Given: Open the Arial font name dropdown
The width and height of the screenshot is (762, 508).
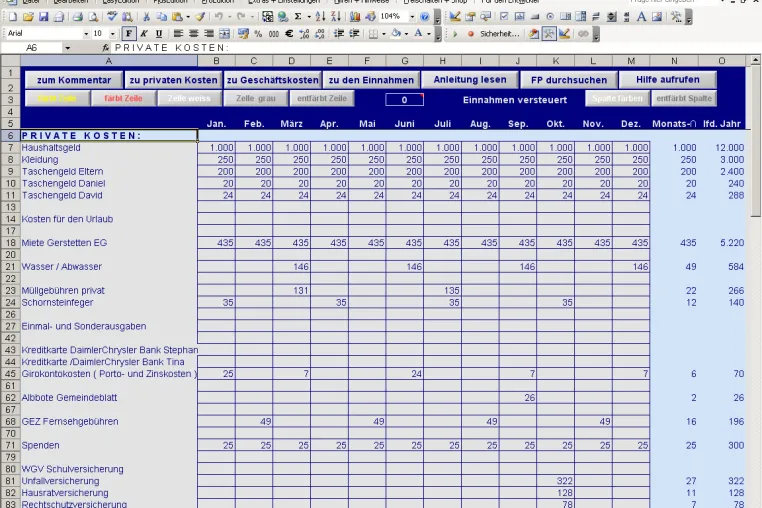Looking at the screenshot, I should [x=86, y=34].
